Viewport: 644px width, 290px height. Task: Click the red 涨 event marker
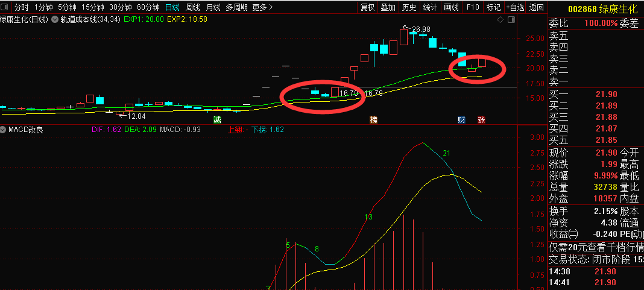[x=481, y=119]
